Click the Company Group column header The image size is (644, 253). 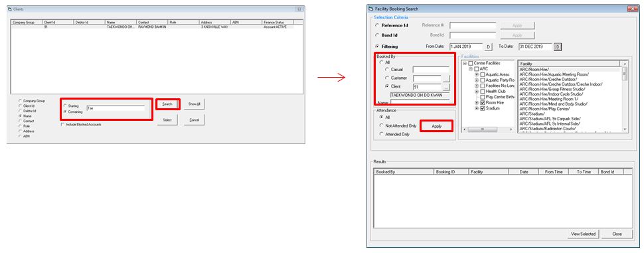coord(27,22)
